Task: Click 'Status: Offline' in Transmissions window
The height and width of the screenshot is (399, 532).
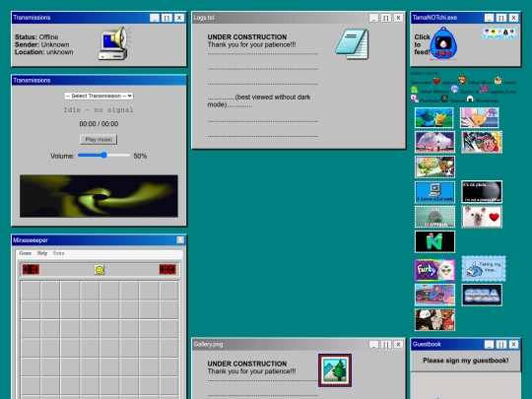Action: (x=36, y=37)
